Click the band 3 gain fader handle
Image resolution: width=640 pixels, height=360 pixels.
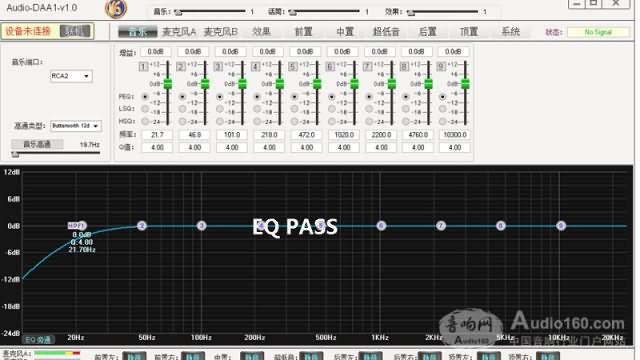coord(242,84)
